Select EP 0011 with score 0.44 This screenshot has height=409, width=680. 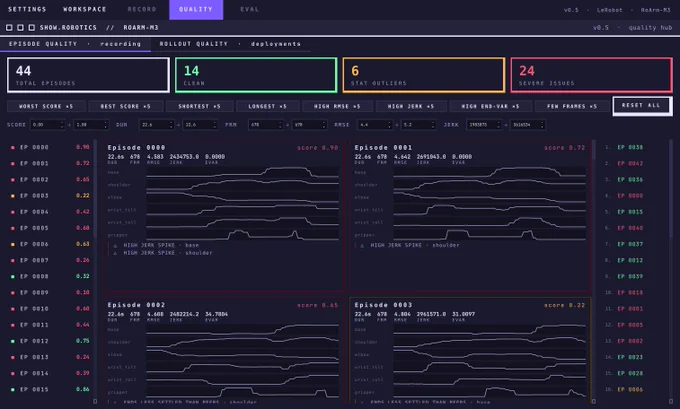point(50,325)
